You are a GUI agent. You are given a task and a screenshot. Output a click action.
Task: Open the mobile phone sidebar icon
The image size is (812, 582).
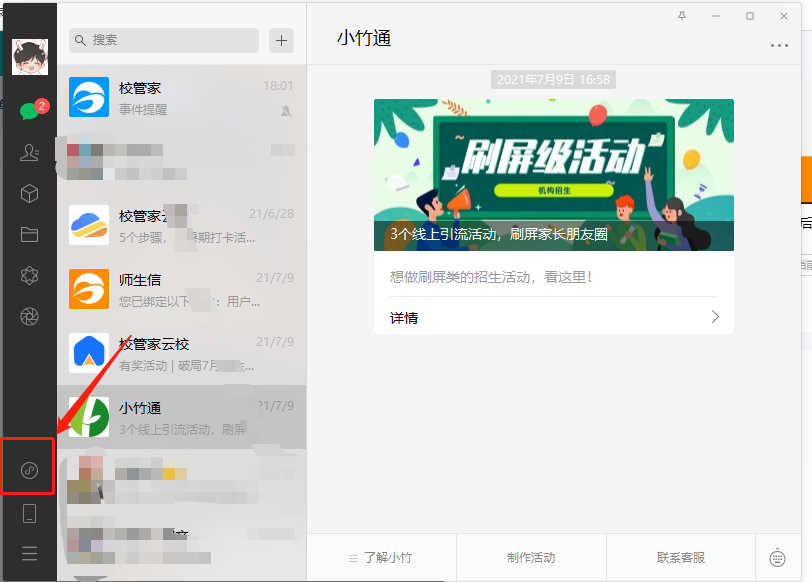click(30, 513)
